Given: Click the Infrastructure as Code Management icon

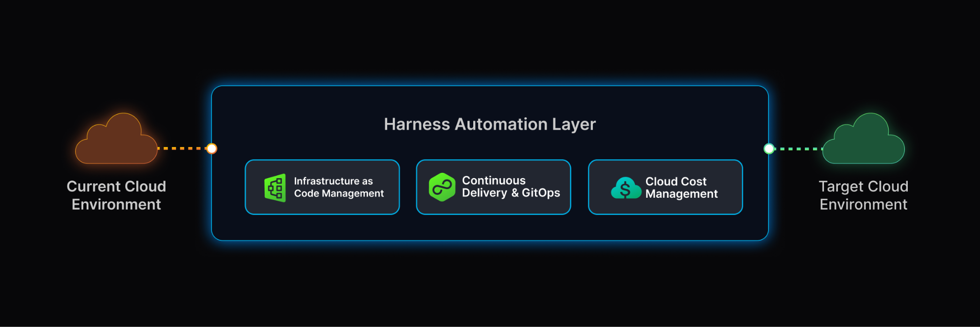Looking at the screenshot, I should (275, 188).
